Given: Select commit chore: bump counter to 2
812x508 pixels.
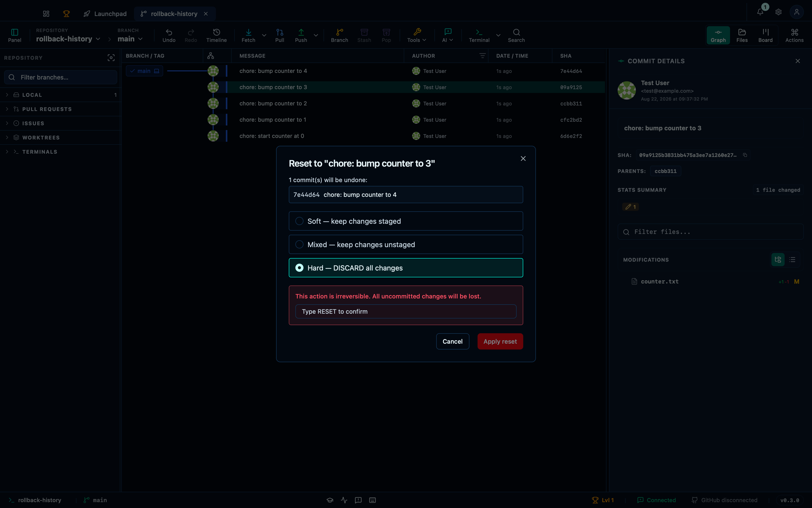Looking at the screenshot, I should (x=363, y=103).
